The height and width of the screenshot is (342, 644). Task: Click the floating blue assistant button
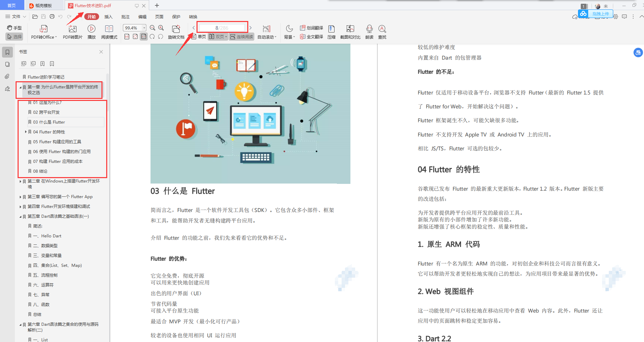point(638,52)
